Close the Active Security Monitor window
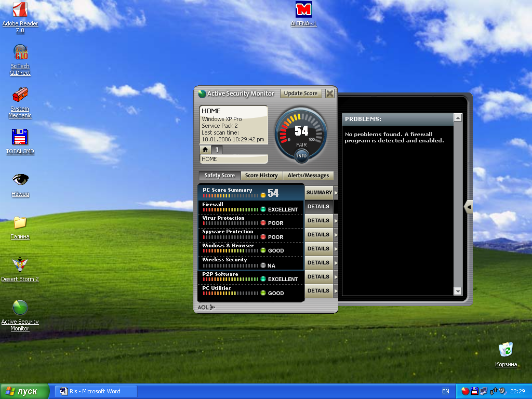The height and width of the screenshot is (399, 532). coord(330,94)
